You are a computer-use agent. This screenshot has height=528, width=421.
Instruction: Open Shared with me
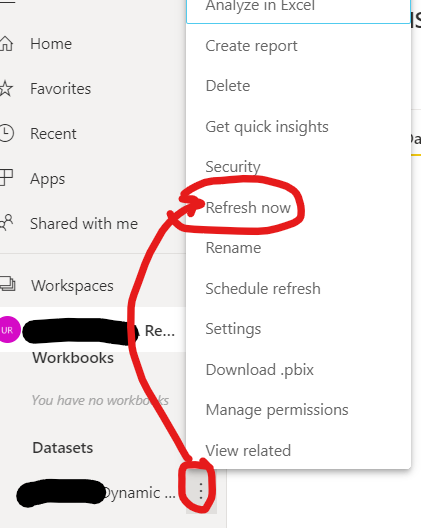click(x=84, y=224)
